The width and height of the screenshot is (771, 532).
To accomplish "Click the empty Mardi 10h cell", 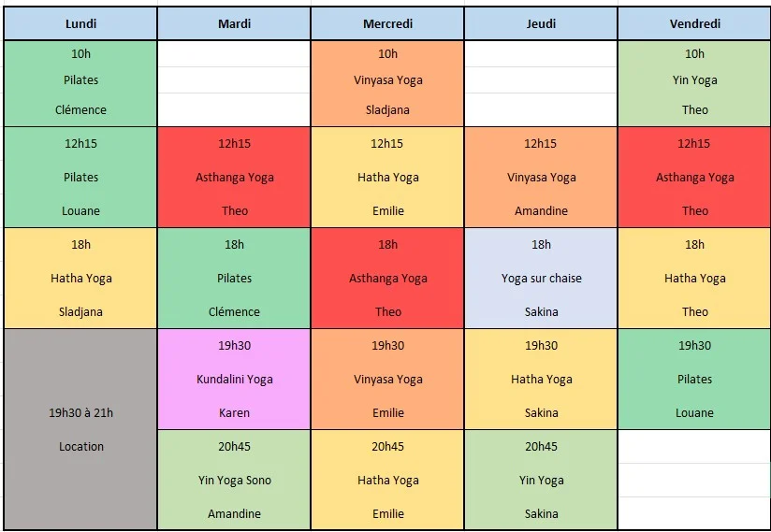I will click(x=234, y=83).
